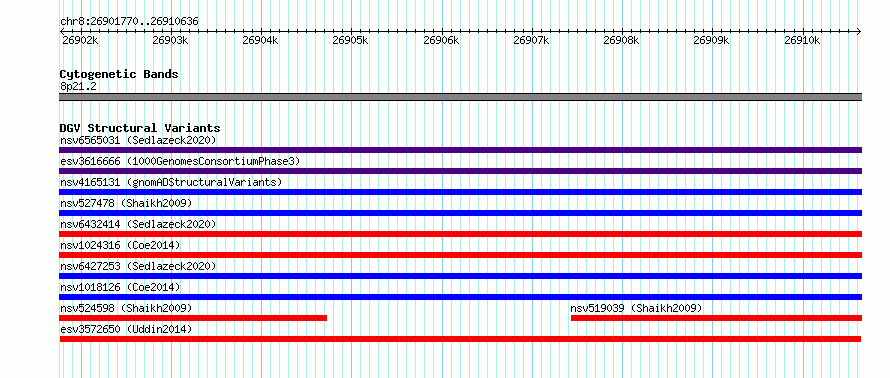
Task: Click the ruler's right end arrow
Action: pos(859,31)
